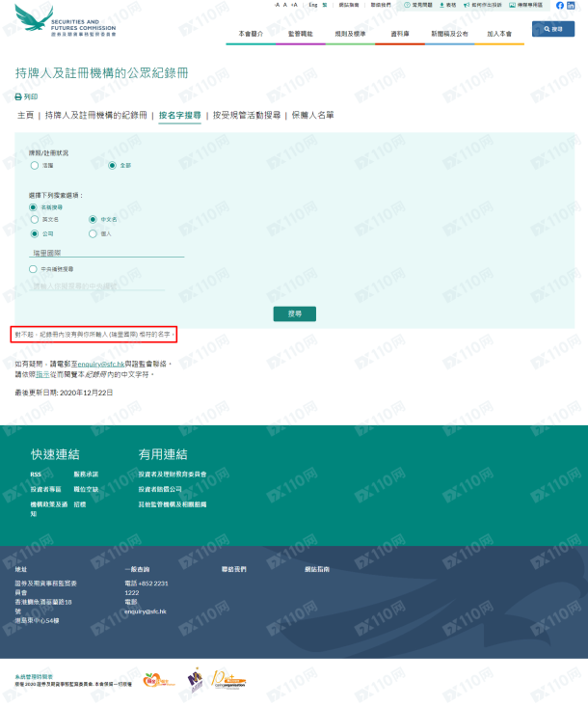Switch to 按名字搜尋 tab
The image size is (588, 706).
180,116
